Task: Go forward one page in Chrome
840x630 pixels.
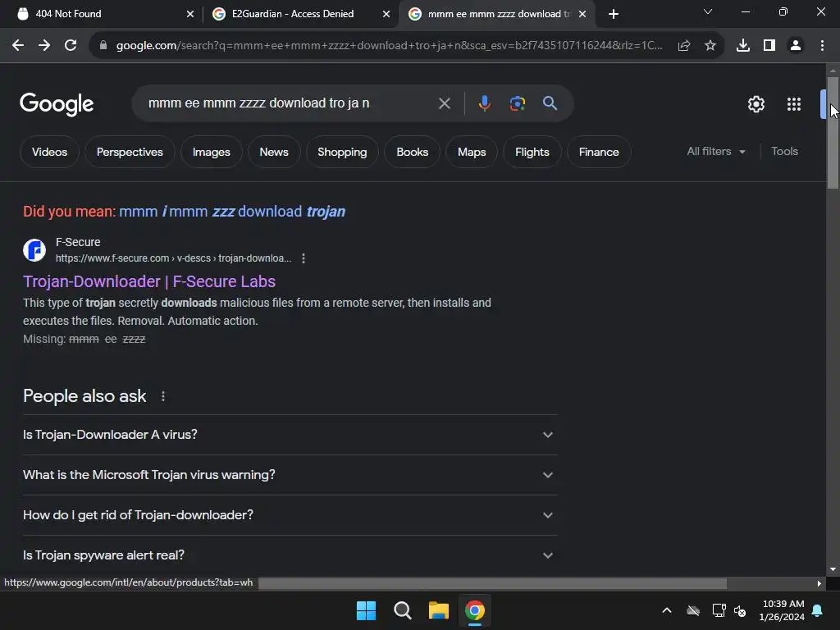Action: tap(44, 46)
